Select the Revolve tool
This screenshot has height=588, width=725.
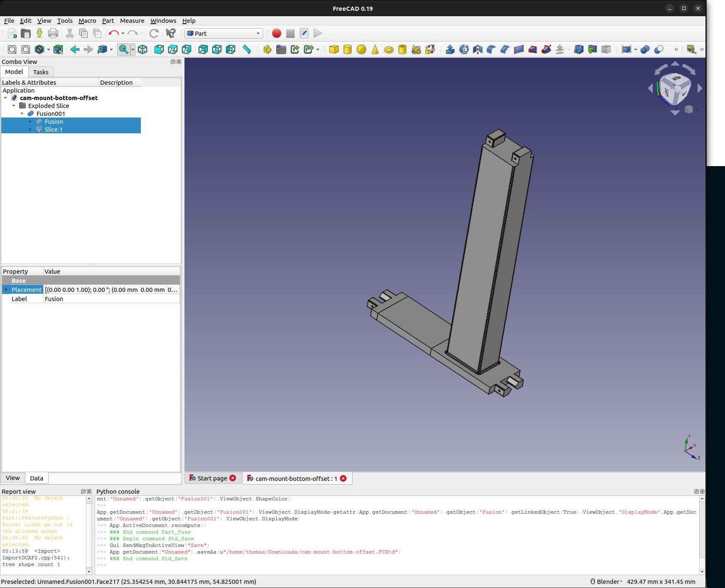tap(463, 49)
